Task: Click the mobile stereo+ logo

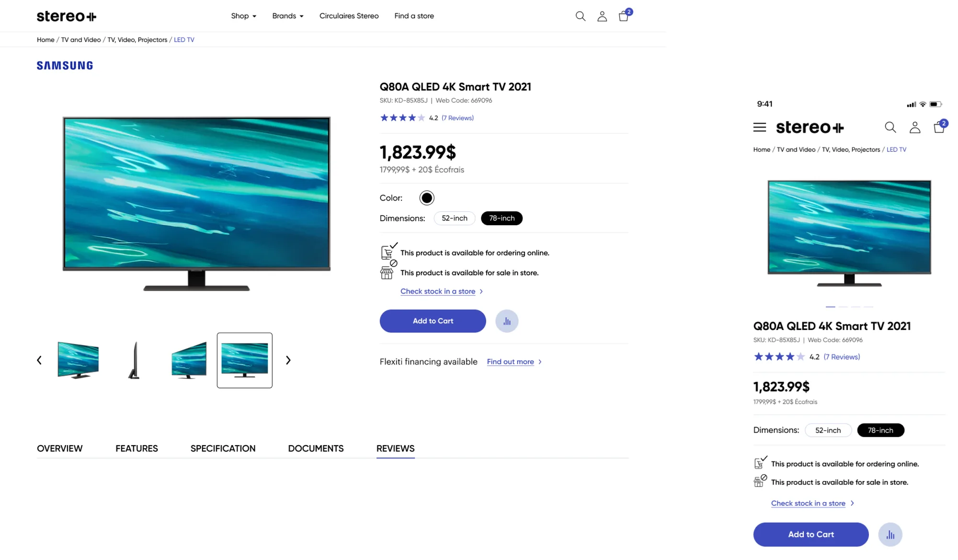Action: coord(810,127)
